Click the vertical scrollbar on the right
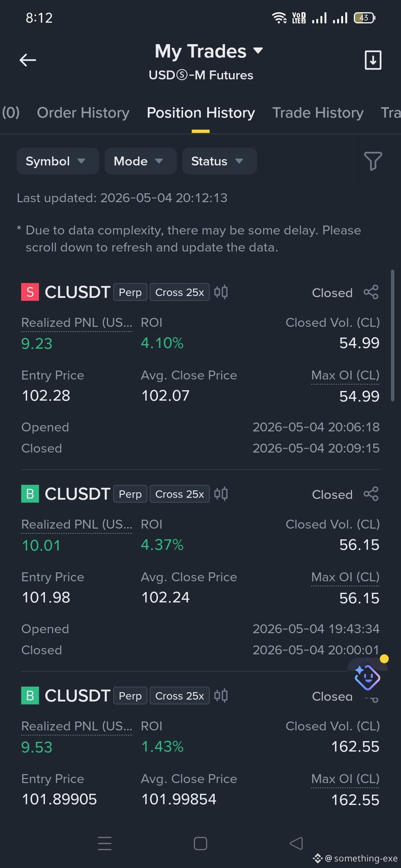The image size is (401, 868). (392, 336)
